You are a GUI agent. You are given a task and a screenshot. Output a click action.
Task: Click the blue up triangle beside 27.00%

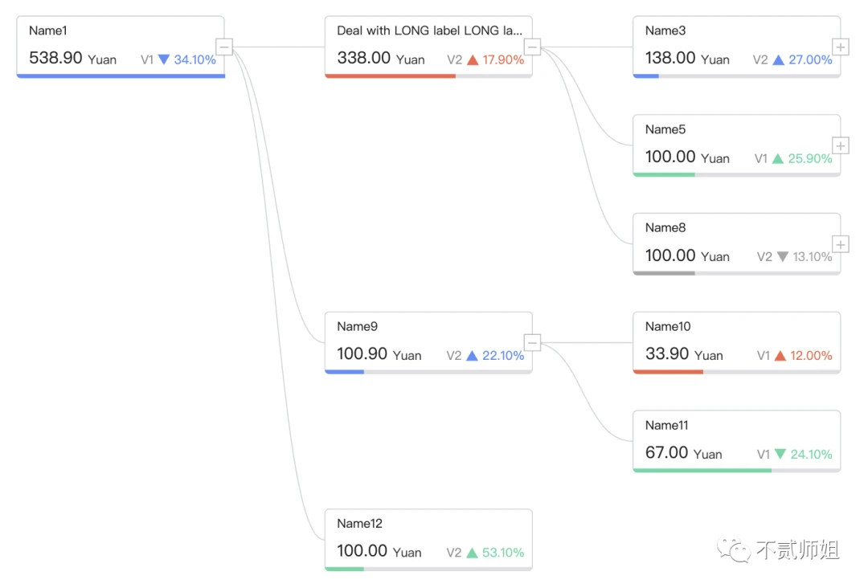pos(778,59)
